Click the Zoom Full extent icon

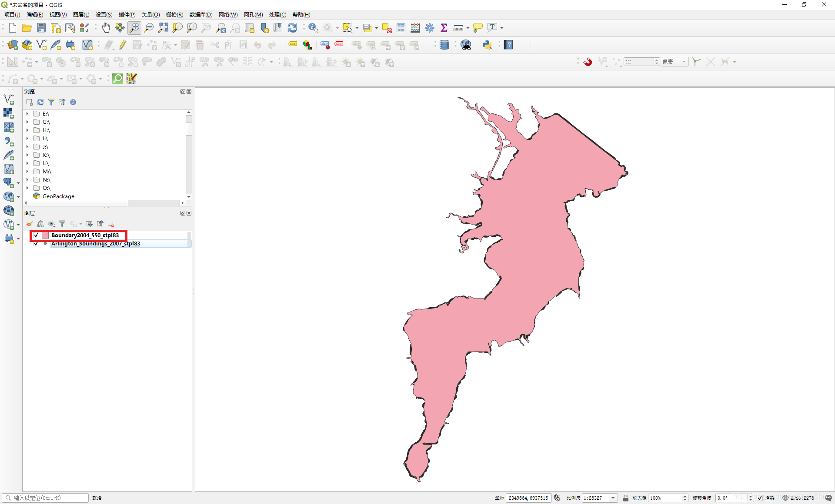[x=163, y=28]
